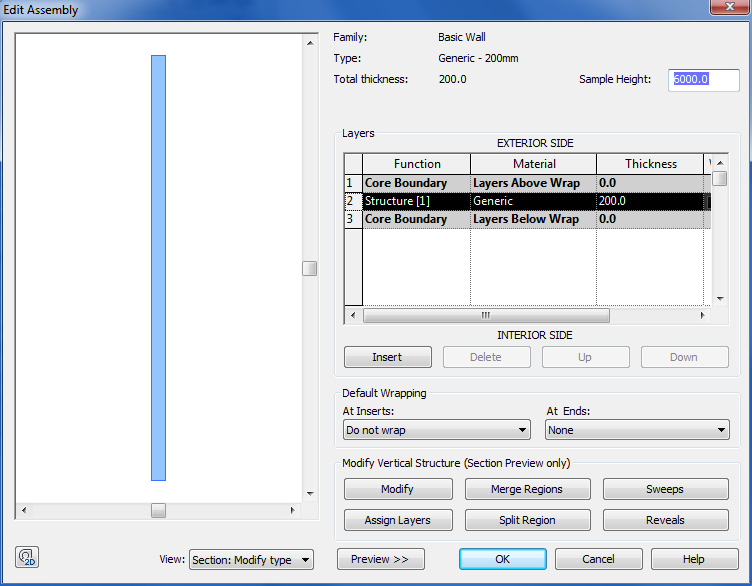Confirm with the OK button

[x=503, y=559]
